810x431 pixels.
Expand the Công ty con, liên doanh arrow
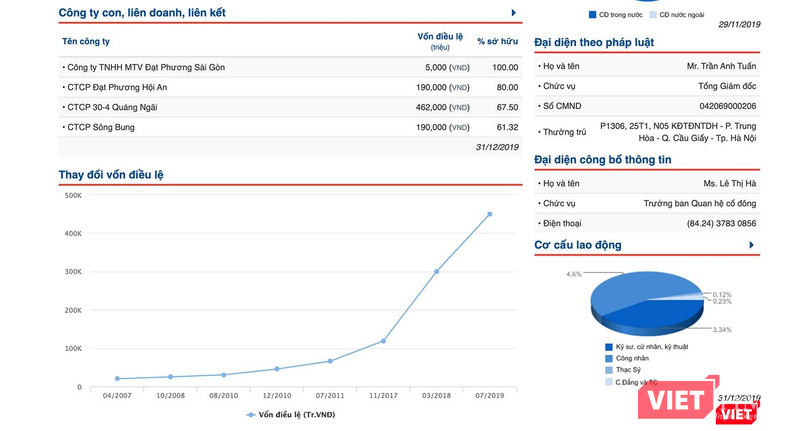click(x=513, y=13)
